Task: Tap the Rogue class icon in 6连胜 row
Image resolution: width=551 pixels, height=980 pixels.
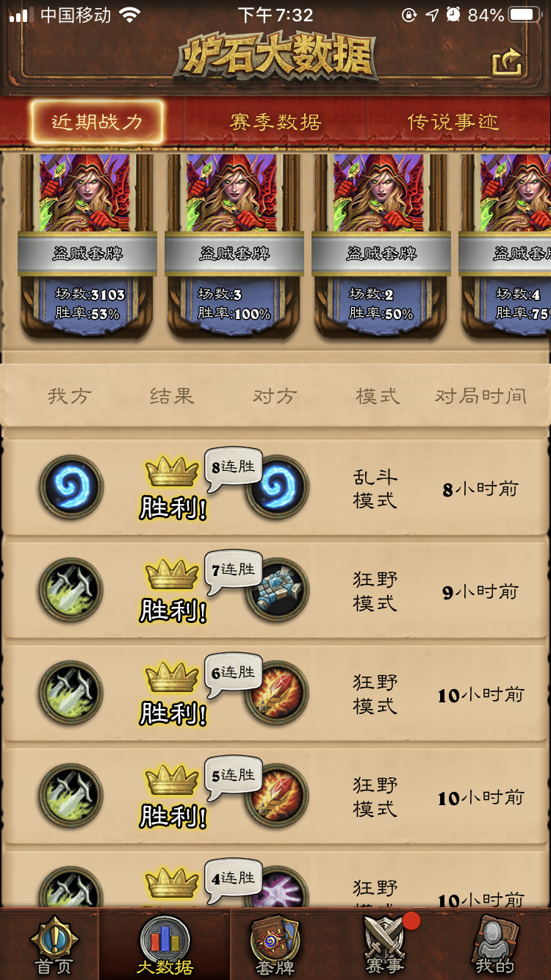Action: click(71, 693)
